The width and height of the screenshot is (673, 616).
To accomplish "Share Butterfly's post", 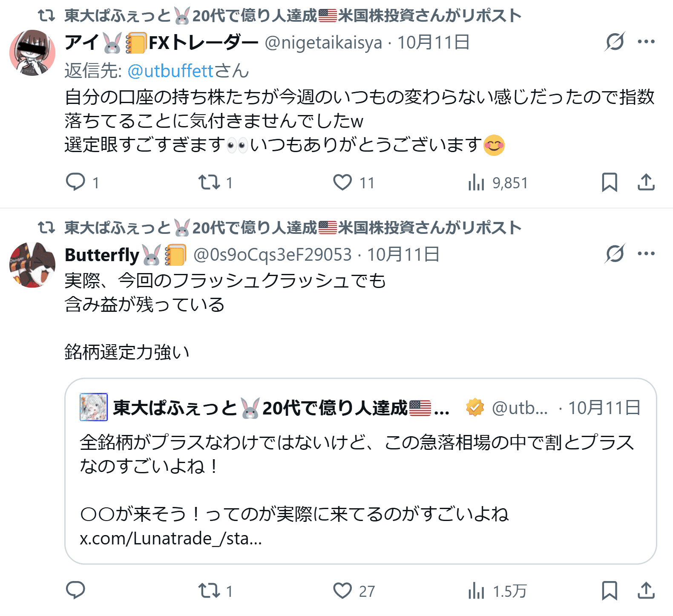I will [646, 590].
